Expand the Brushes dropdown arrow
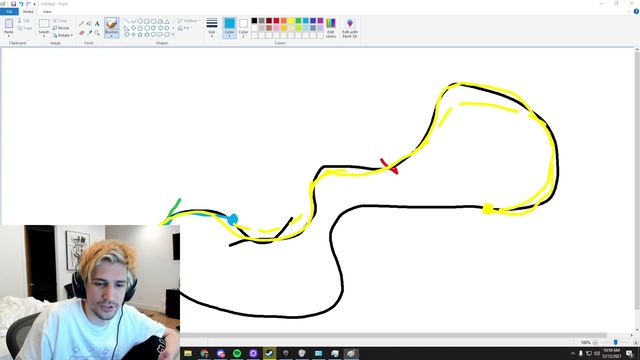 [111, 36]
